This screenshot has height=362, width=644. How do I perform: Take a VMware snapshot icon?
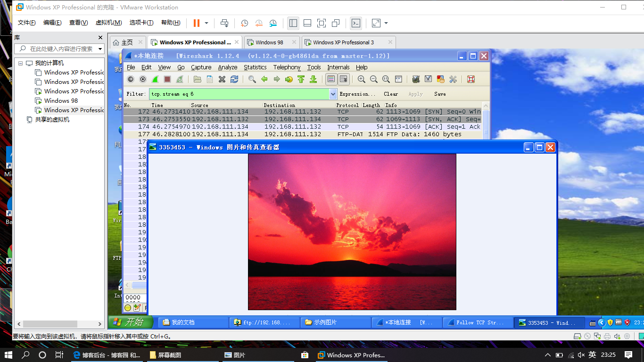(244, 23)
